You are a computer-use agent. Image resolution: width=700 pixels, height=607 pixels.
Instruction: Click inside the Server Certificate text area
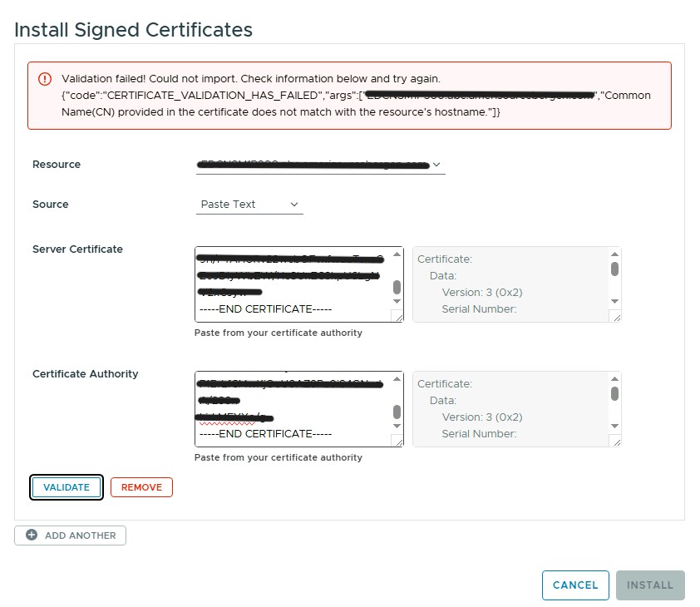tap(293, 284)
